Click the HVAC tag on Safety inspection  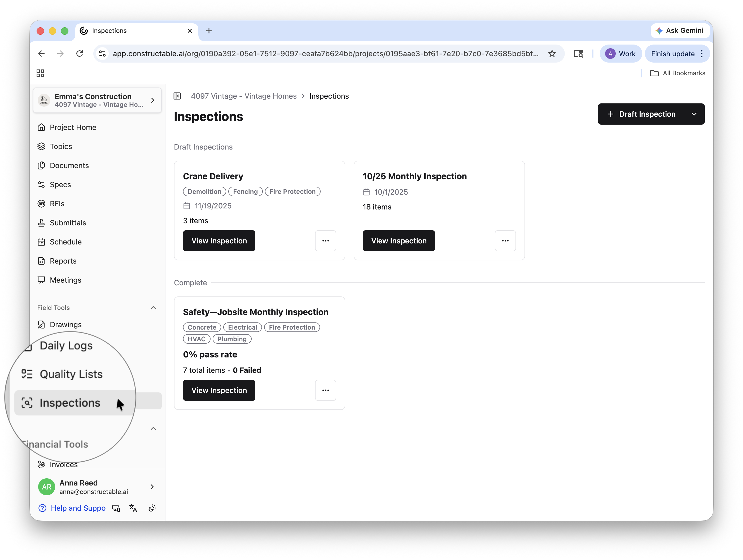pos(196,339)
